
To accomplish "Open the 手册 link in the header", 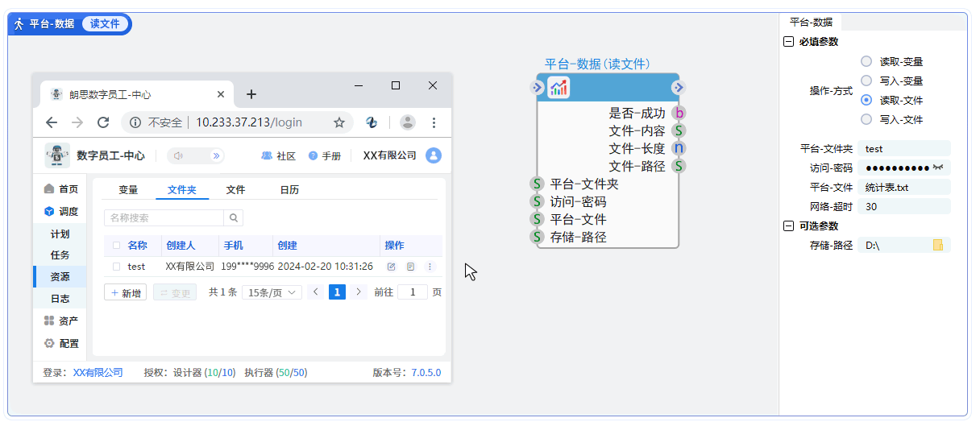I will [325, 156].
